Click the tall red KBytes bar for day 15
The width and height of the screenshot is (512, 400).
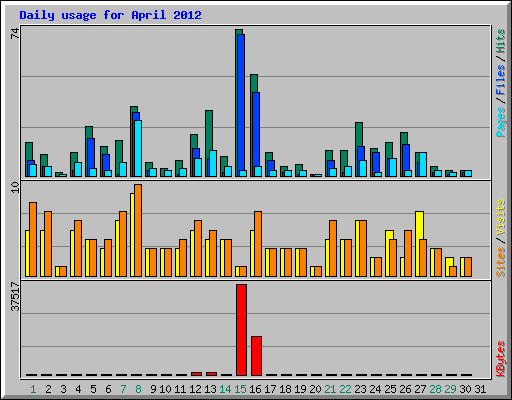click(x=241, y=330)
